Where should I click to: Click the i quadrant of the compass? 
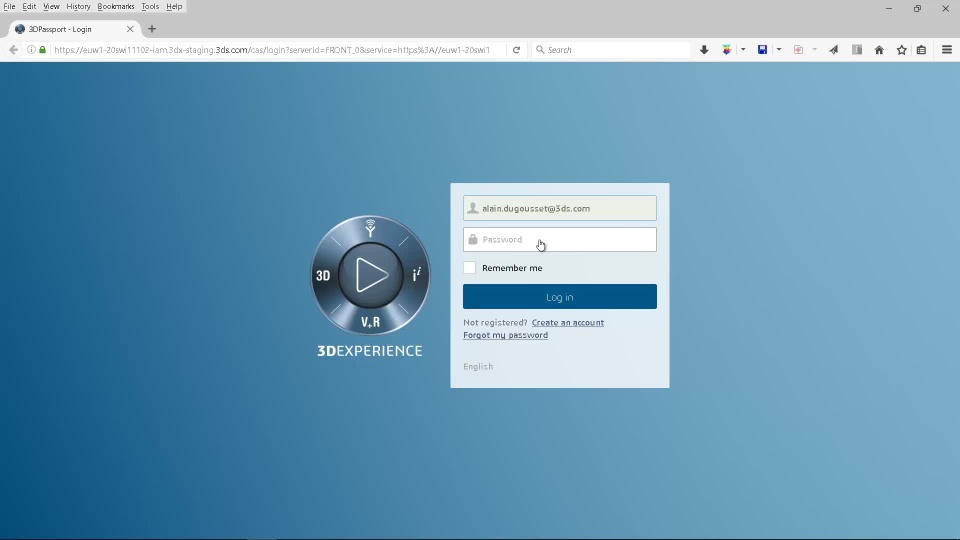click(417, 274)
